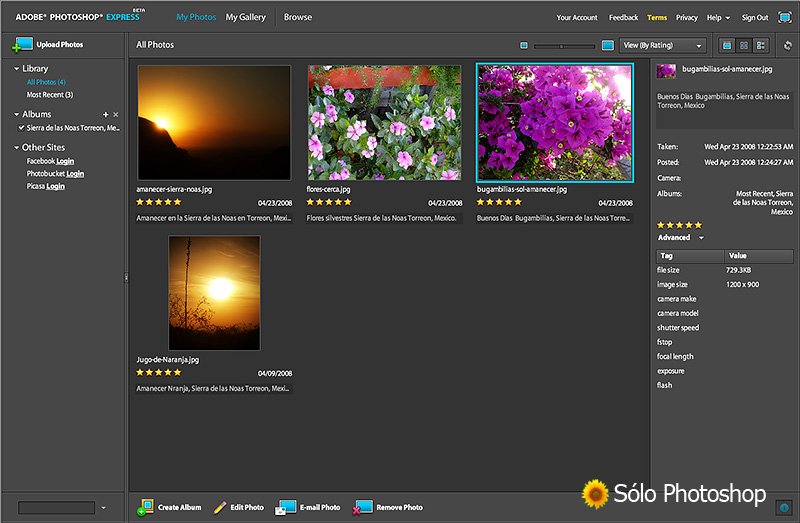Click the 'shutter speed' tag row
The height and width of the screenshot is (523, 800).
coord(724,328)
